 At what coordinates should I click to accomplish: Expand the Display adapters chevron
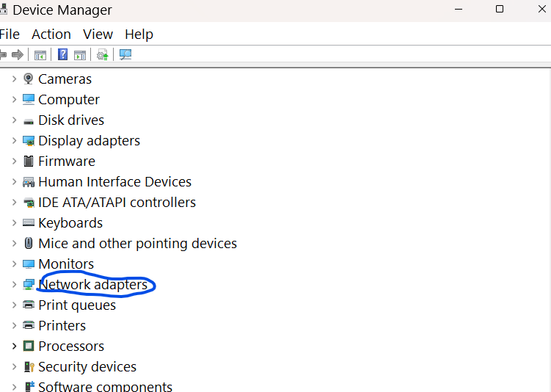pyautogui.click(x=14, y=141)
